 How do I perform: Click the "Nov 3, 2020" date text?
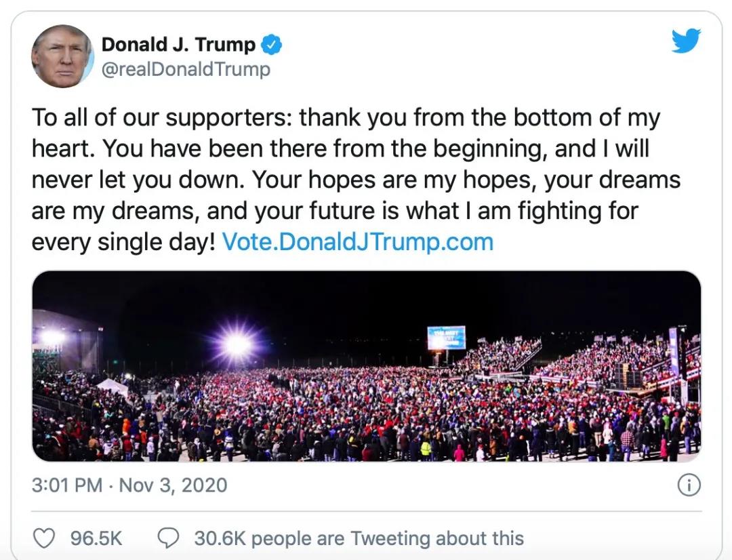(173, 485)
